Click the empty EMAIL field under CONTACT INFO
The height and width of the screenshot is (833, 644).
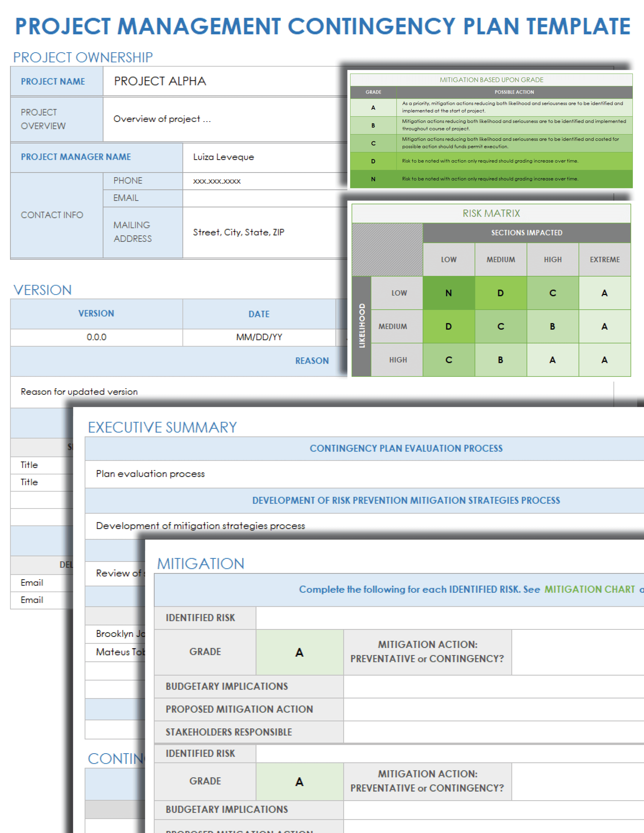point(244,198)
